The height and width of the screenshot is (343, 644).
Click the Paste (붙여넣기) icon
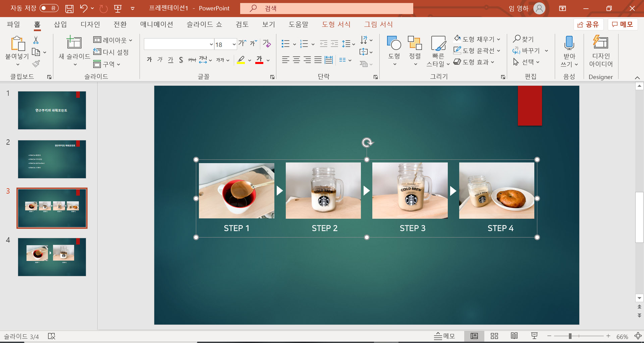17,44
